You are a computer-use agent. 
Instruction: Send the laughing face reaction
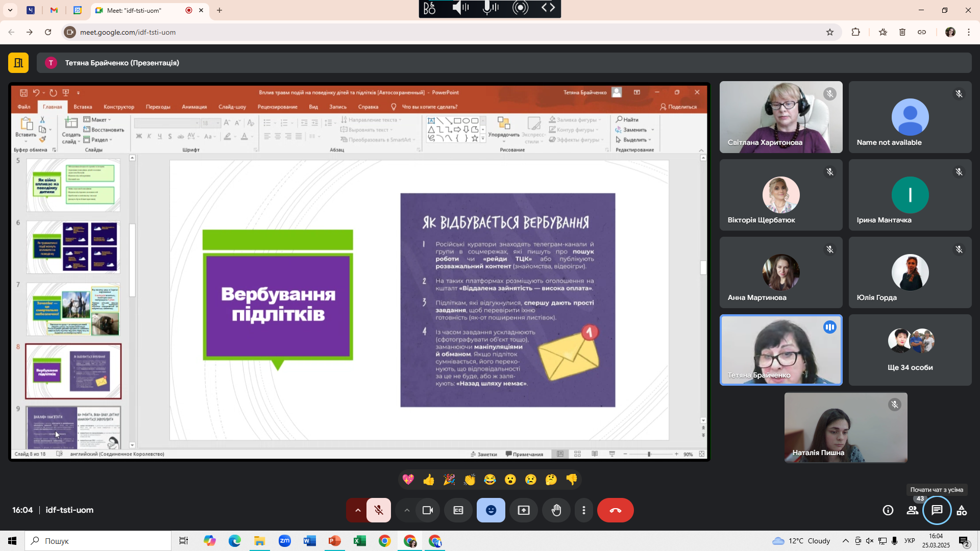[x=490, y=480]
